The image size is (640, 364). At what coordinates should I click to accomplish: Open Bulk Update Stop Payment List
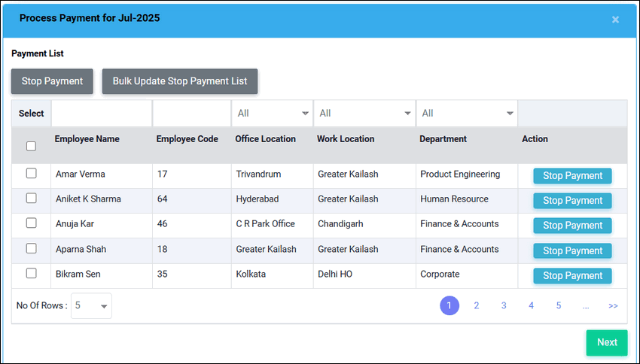pyautogui.click(x=180, y=81)
